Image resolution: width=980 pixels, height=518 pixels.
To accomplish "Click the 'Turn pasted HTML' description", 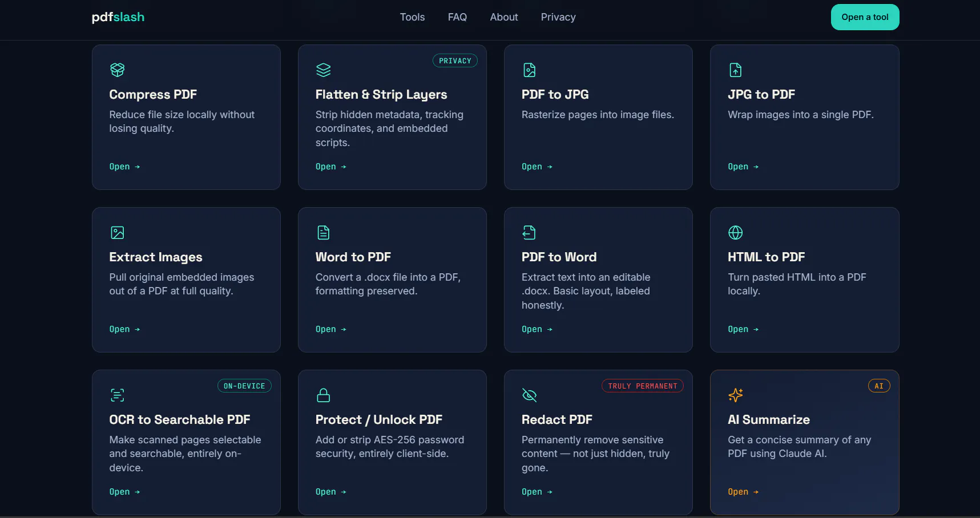I will 797,284.
